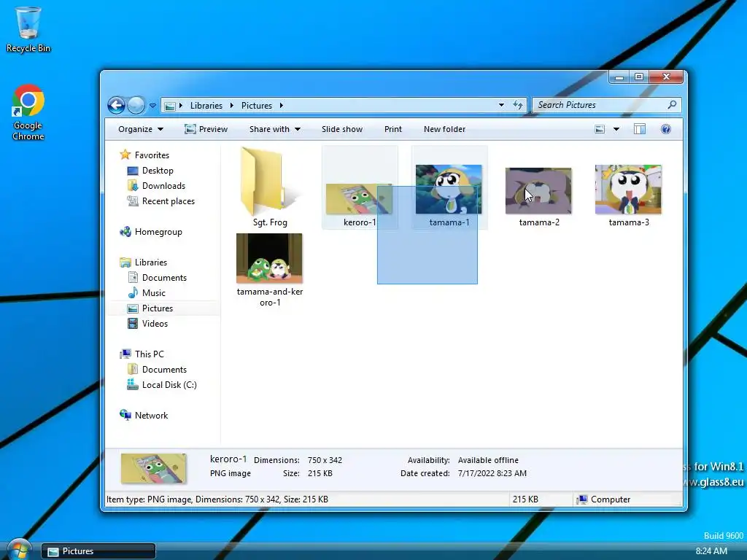
Task: Click the Pictures taskbar button
Action: [x=98, y=551]
